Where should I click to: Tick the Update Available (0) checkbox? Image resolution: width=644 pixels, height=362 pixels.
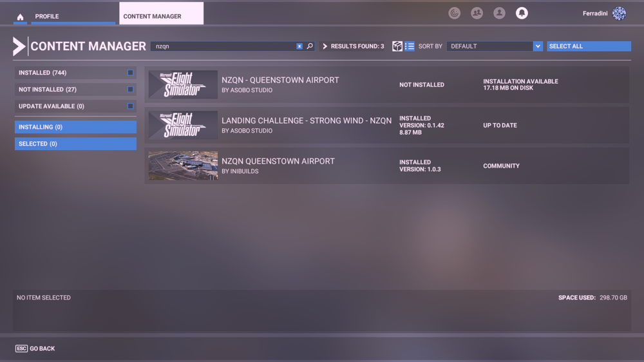[x=130, y=106]
